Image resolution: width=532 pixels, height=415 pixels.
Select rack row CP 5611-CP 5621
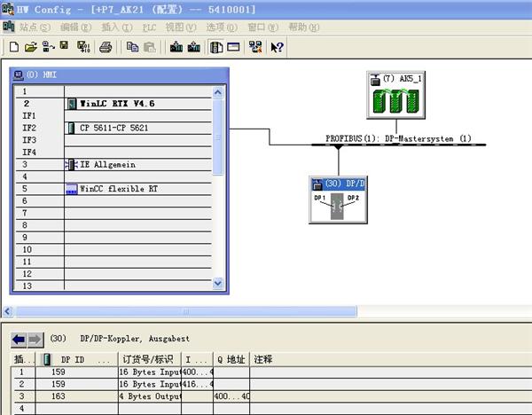[x=113, y=128]
